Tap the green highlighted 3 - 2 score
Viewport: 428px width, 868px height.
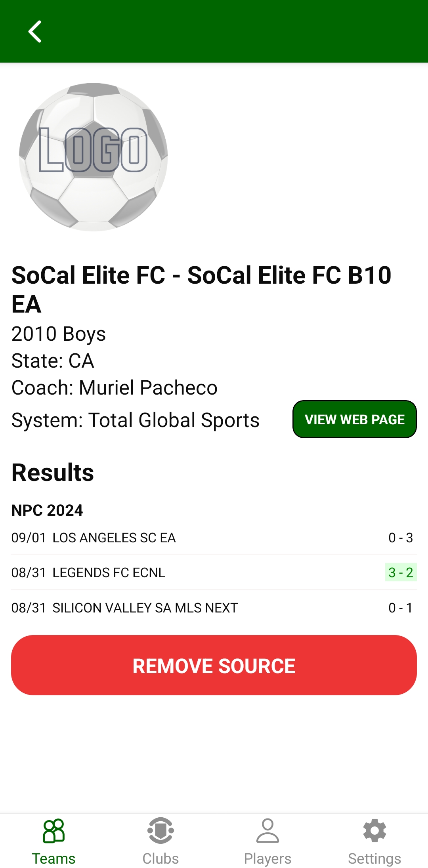(x=401, y=572)
